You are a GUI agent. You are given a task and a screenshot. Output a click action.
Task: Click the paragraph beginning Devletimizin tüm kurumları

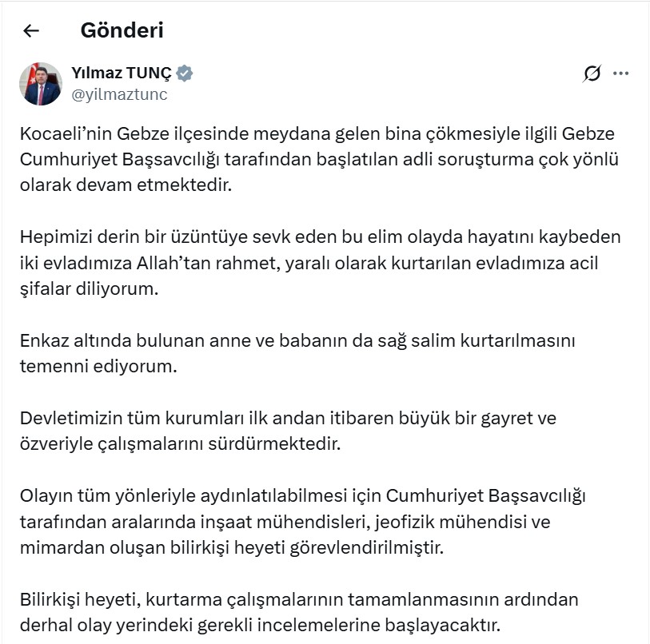(288, 431)
